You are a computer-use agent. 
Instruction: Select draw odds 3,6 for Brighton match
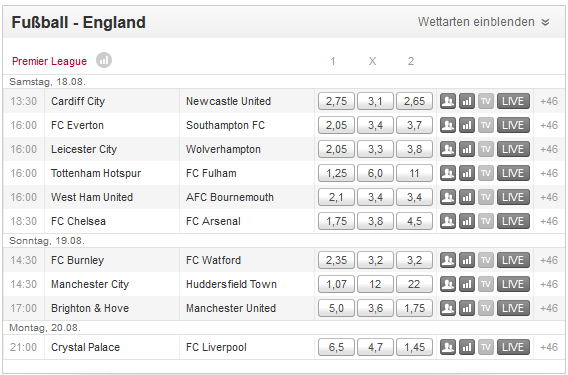375,308
